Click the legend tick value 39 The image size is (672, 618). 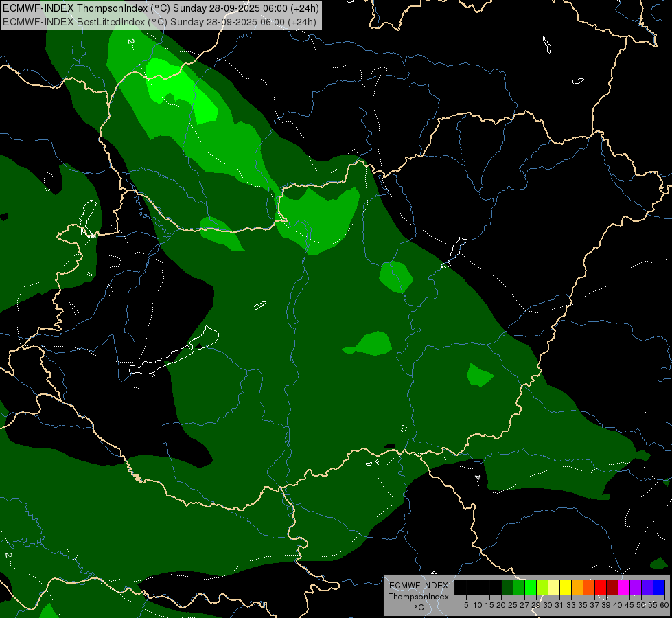(x=606, y=605)
